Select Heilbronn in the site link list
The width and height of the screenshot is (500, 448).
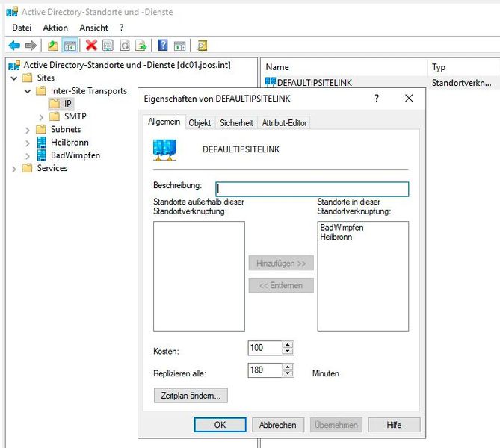coord(336,237)
